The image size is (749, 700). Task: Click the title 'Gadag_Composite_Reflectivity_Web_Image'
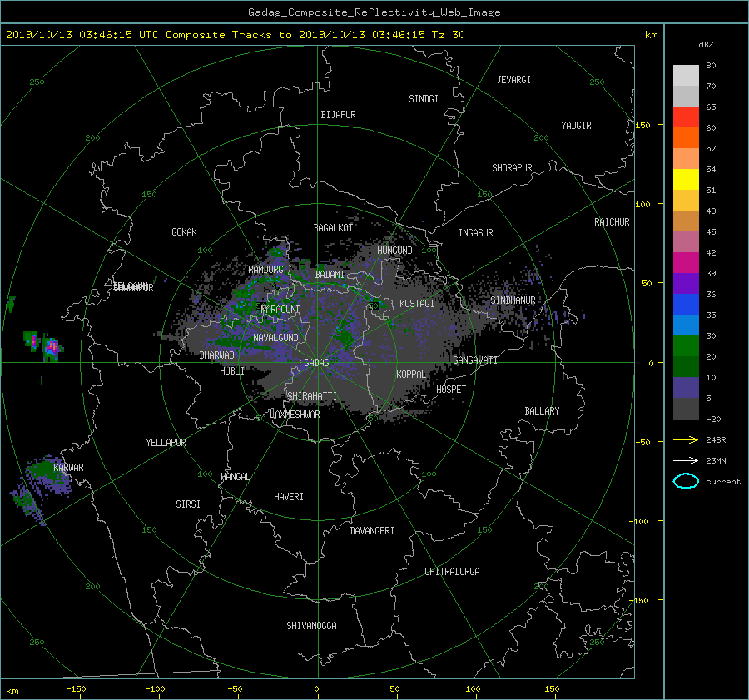pos(374,12)
